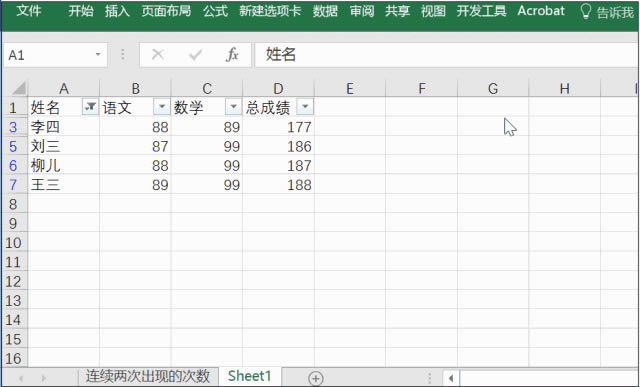
Task: Click the formula bar confirm checkmark icon
Action: 195,54
